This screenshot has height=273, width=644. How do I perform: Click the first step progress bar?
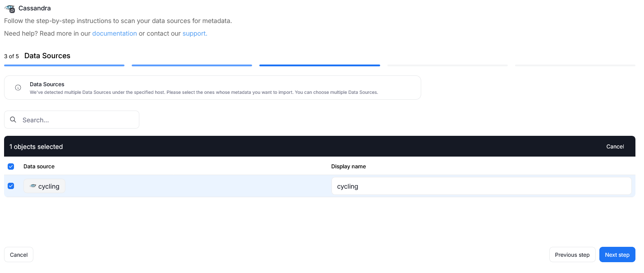[x=64, y=65]
